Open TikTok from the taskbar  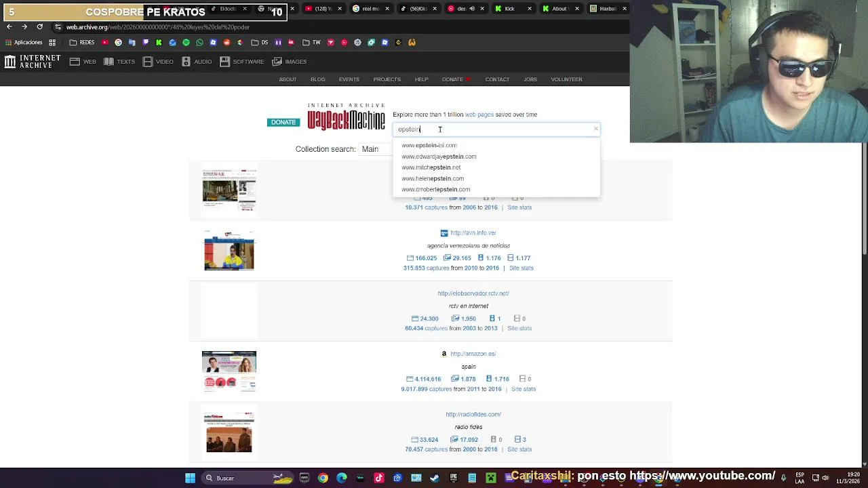pyautogui.click(x=379, y=479)
